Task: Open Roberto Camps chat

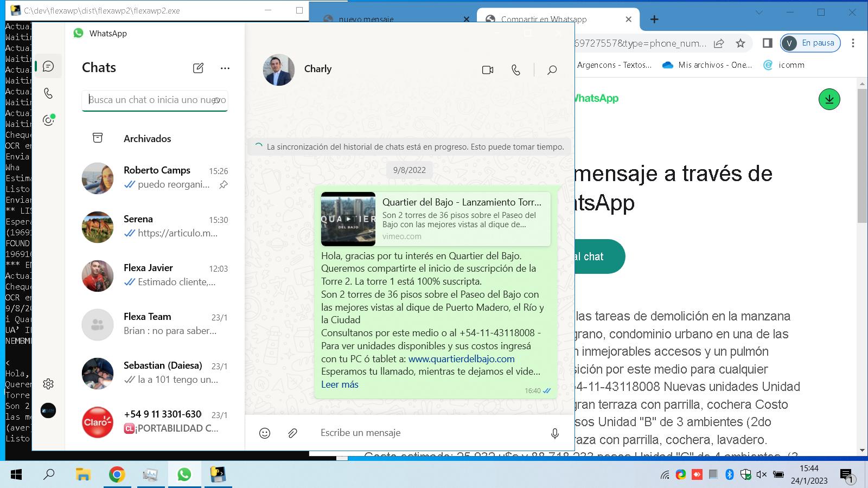Action: coord(155,178)
